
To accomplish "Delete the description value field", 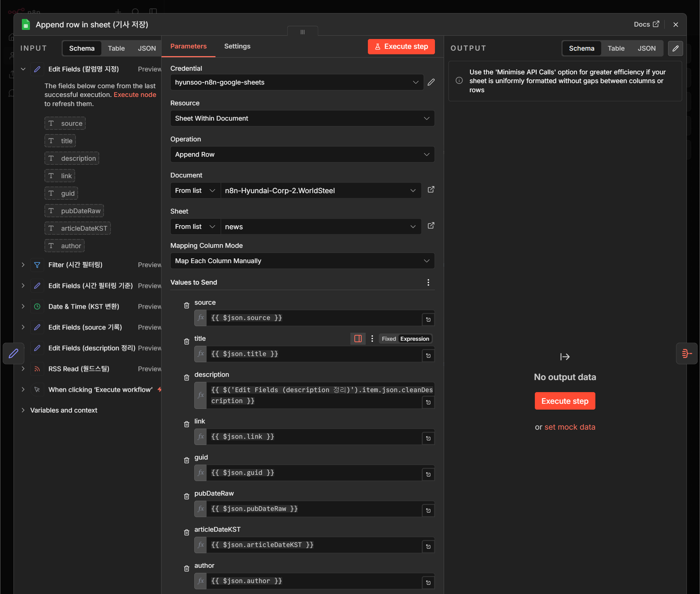I will pyautogui.click(x=187, y=378).
